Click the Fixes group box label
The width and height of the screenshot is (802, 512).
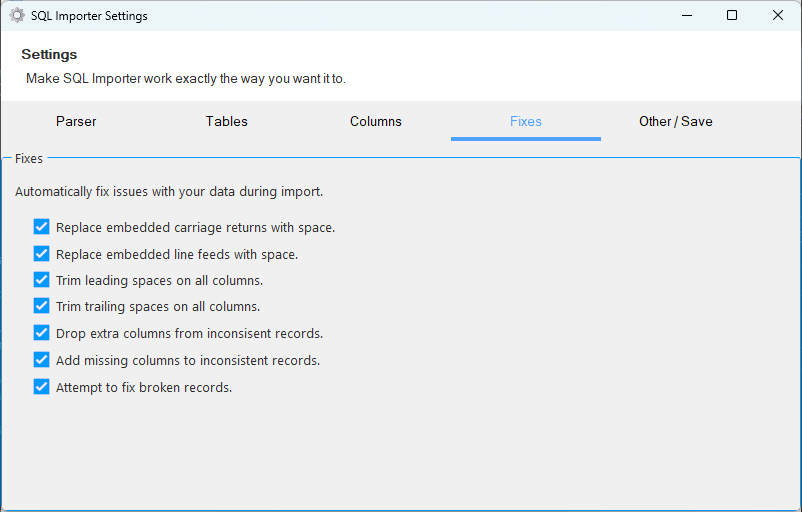pyautogui.click(x=29, y=159)
